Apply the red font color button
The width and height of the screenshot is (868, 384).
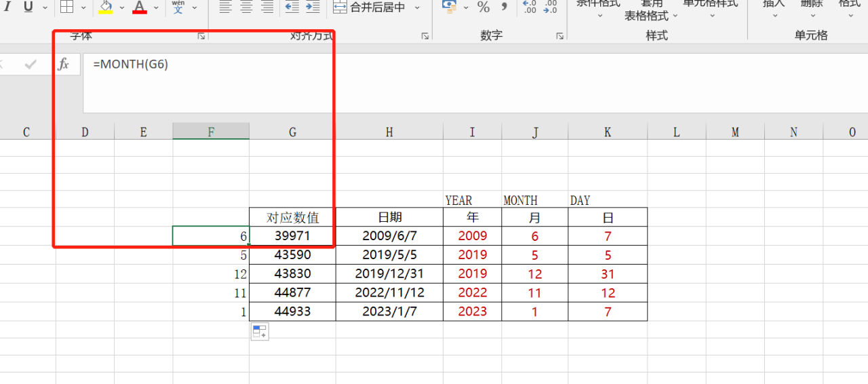[140, 7]
